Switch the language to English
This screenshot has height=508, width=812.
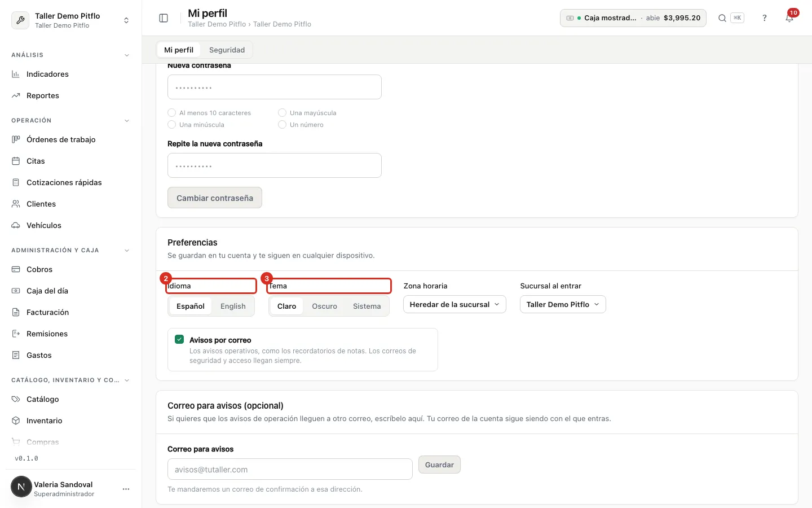pyautogui.click(x=233, y=306)
